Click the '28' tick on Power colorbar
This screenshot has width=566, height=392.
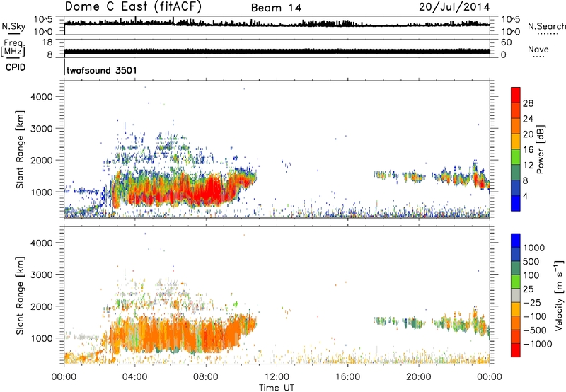tap(528, 103)
